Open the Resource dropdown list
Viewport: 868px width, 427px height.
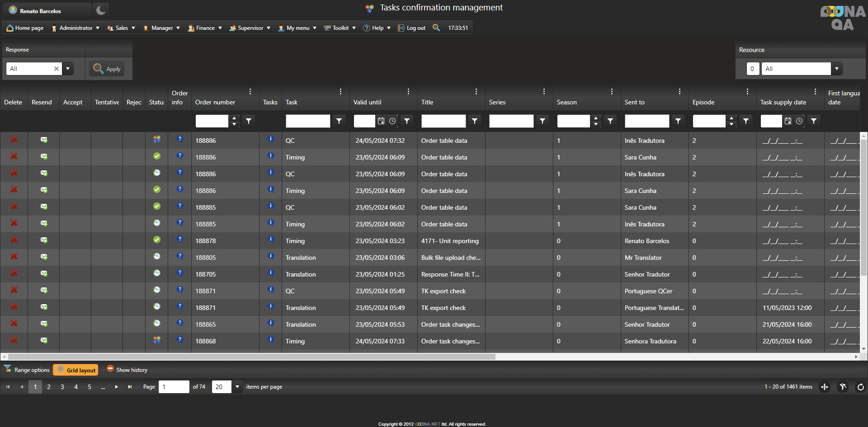click(x=836, y=69)
